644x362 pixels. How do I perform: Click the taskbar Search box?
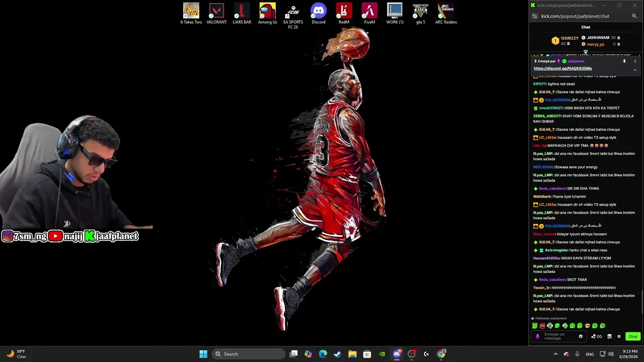click(x=249, y=354)
